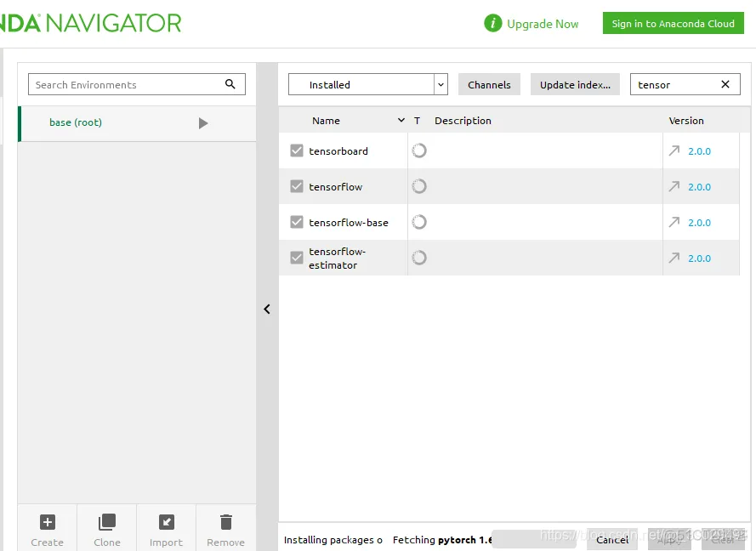Clear the tensor search with X icon
Screen dimensions: 756x551
(x=725, y=84)
